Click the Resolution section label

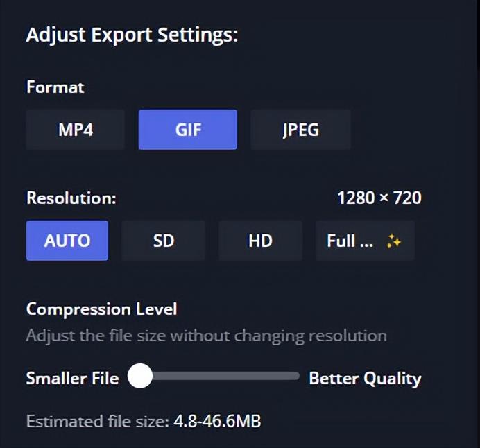pos(71,198)
